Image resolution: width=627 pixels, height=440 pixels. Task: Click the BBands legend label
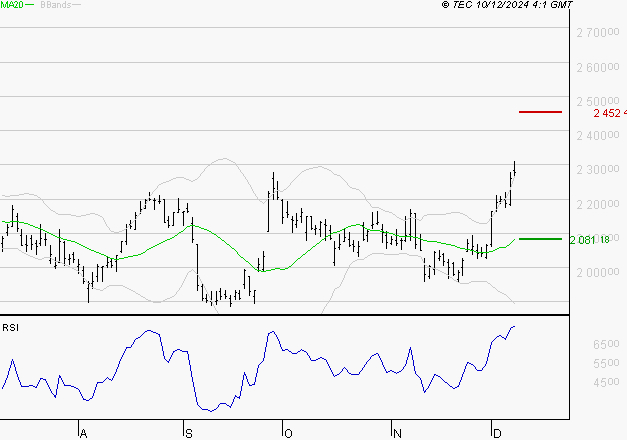(x=56, y=5)
